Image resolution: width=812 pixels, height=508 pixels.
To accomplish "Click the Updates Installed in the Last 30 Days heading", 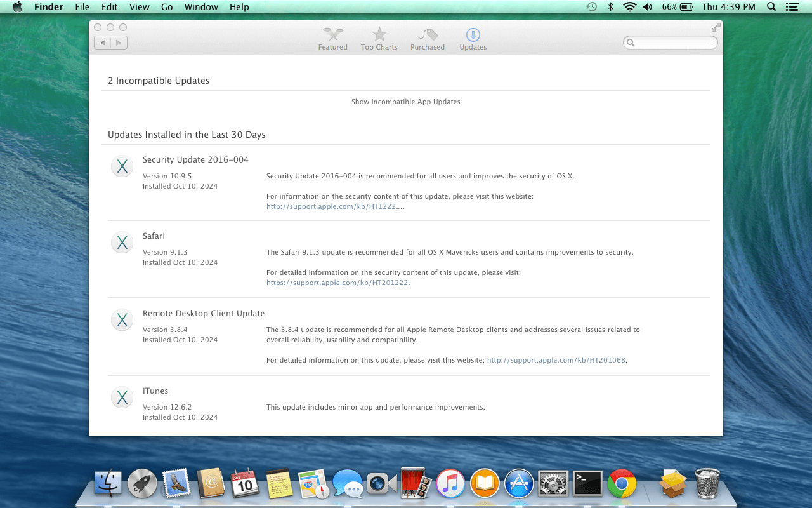I will pos(187,135).
